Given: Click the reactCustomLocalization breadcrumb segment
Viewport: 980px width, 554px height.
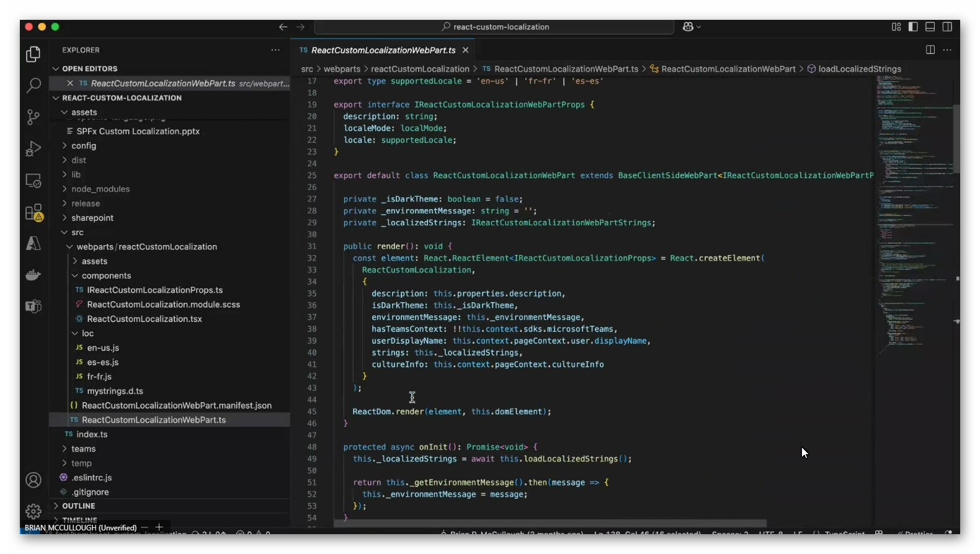Looking at the screenshot, I should pos(420,69).
